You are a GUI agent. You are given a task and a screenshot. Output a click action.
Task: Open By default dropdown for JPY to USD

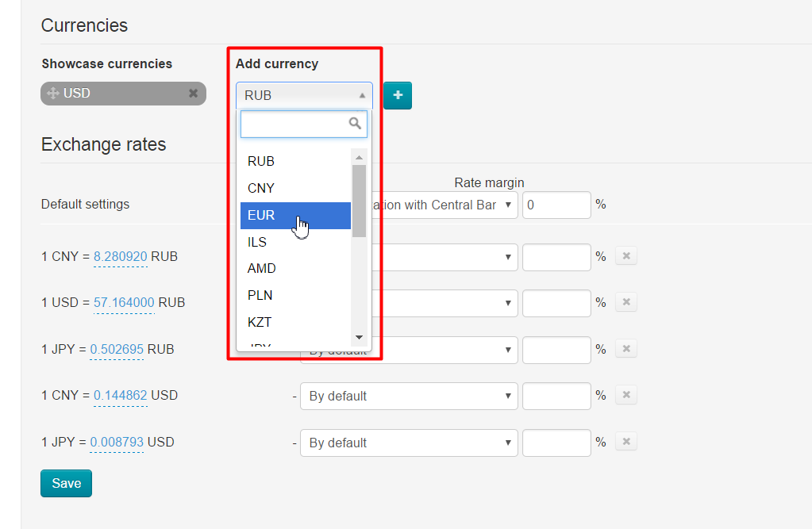click(409, 443)
